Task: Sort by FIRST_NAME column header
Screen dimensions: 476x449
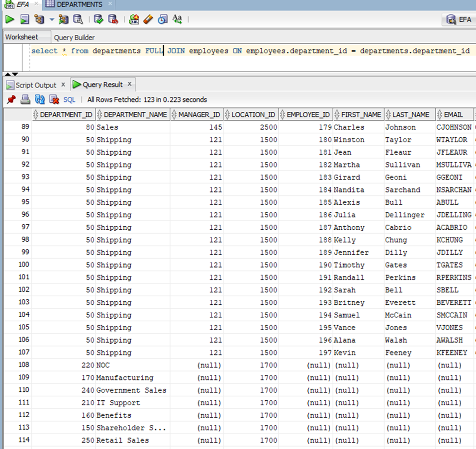Action: click(x=359, y=115)
